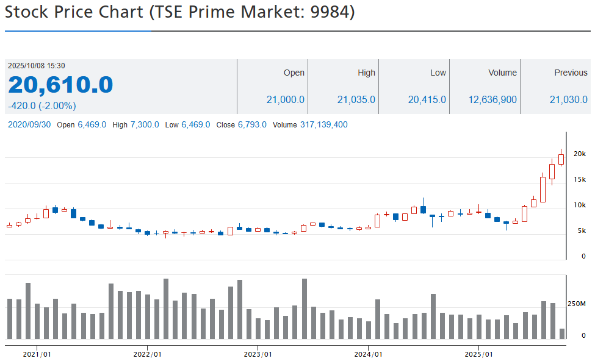Click the 20k price axis label

[x=580, y=153]
